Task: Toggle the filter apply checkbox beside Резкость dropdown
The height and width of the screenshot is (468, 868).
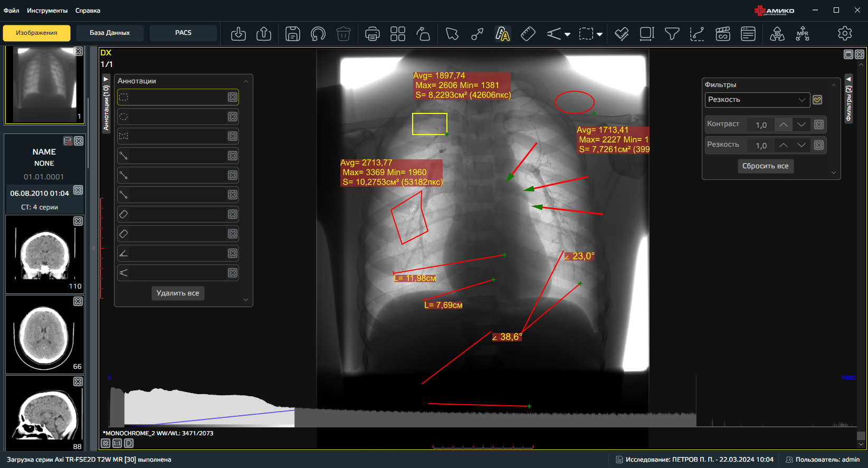Action: [817, 100]
